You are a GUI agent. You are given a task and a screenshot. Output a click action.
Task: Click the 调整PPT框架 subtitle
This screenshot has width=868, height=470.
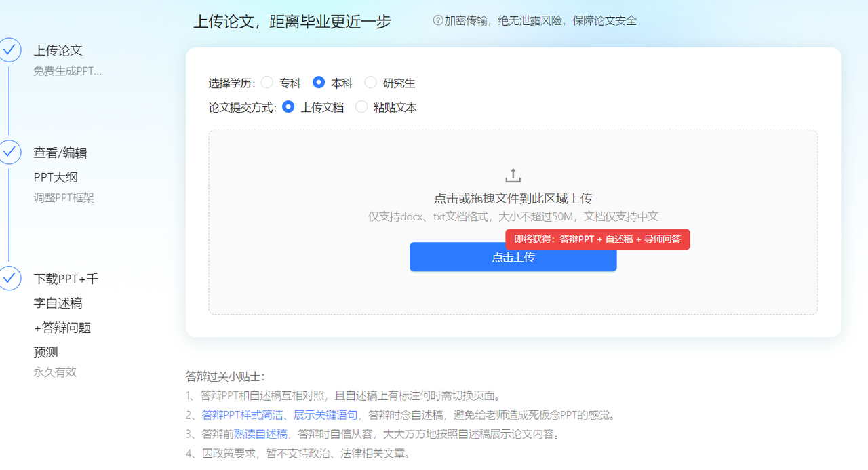point(64,198)
